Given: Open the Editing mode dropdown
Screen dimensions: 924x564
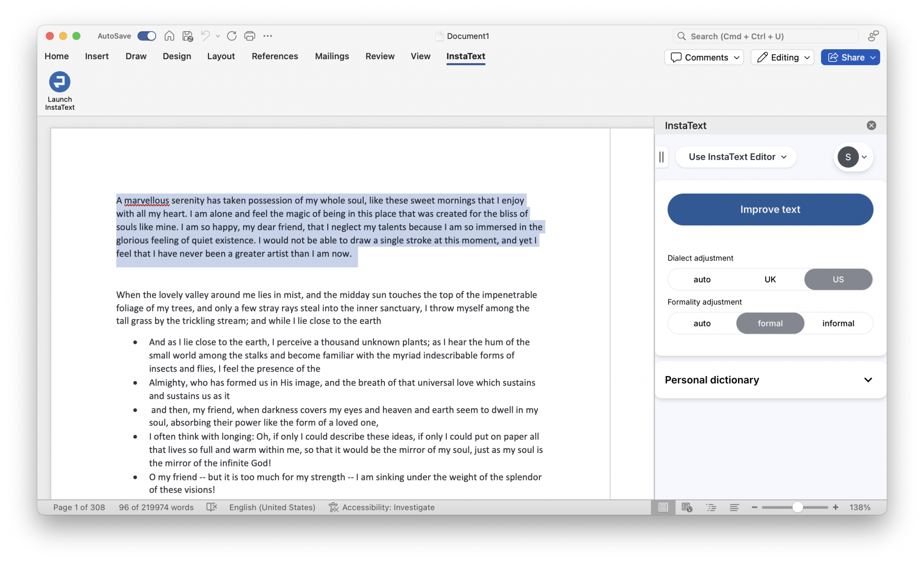Looking at the screenshot, I should coord(782,57).
